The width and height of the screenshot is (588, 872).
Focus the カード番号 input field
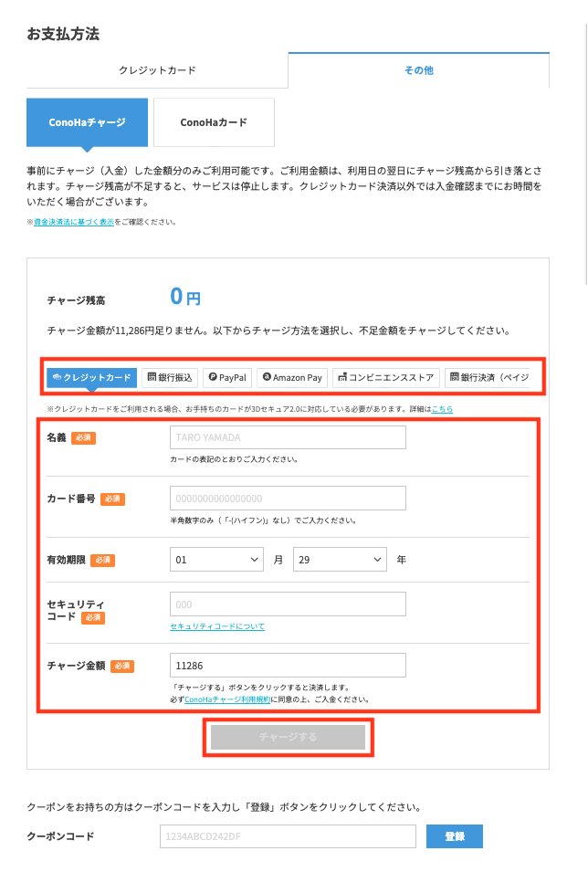click(288, 499)
